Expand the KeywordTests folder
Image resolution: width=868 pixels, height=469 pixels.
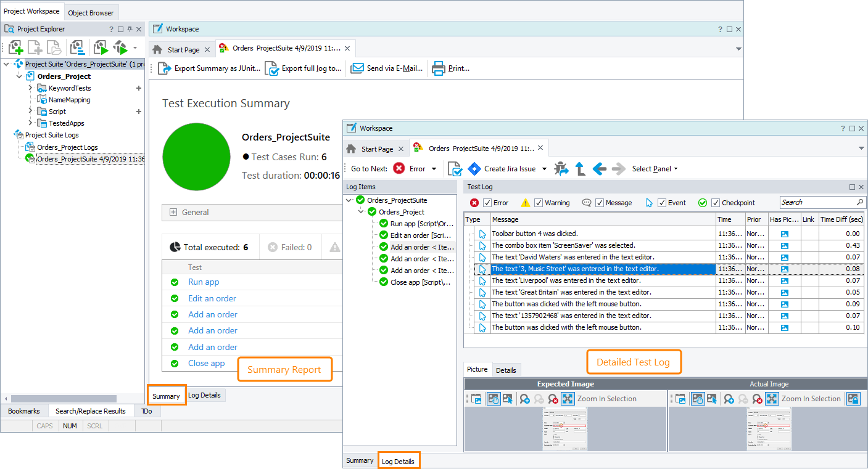(30, 88)
